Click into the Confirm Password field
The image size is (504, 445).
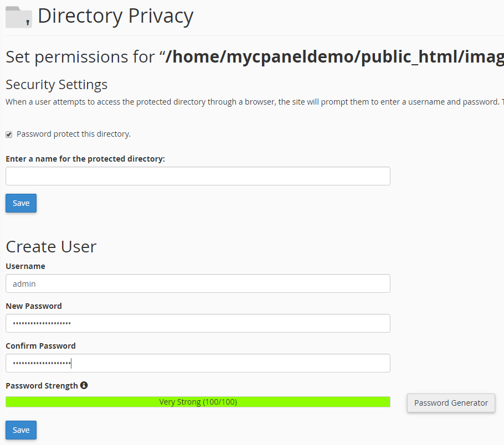coord(198,363)
